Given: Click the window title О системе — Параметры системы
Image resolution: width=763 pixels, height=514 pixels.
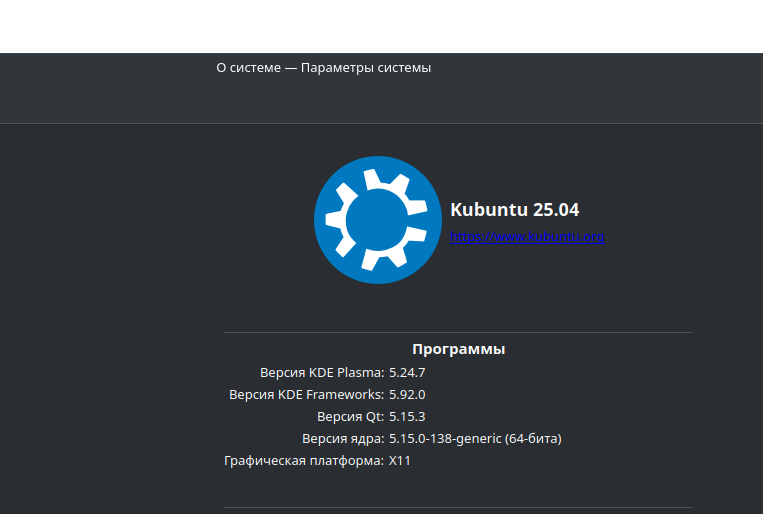Looking at the screenshot, I should click(324, 68).
